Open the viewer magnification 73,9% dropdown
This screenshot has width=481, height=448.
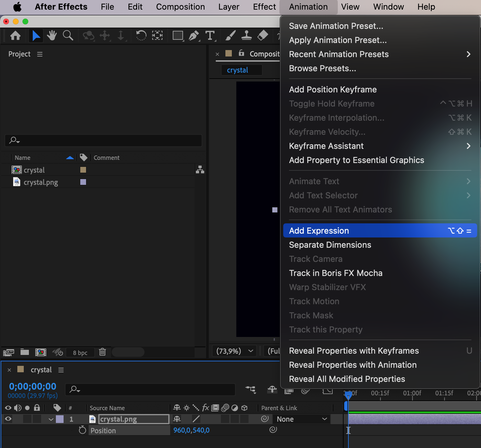pyautogui.click(x=234, y=351)
